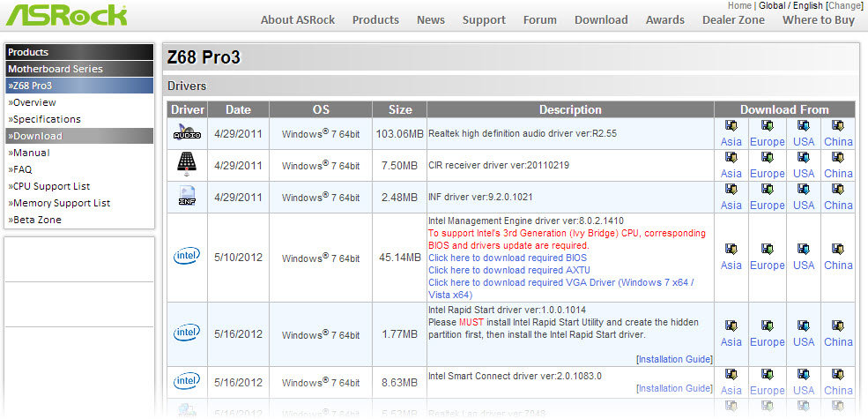Open Where to Buy page

[819, 20]
